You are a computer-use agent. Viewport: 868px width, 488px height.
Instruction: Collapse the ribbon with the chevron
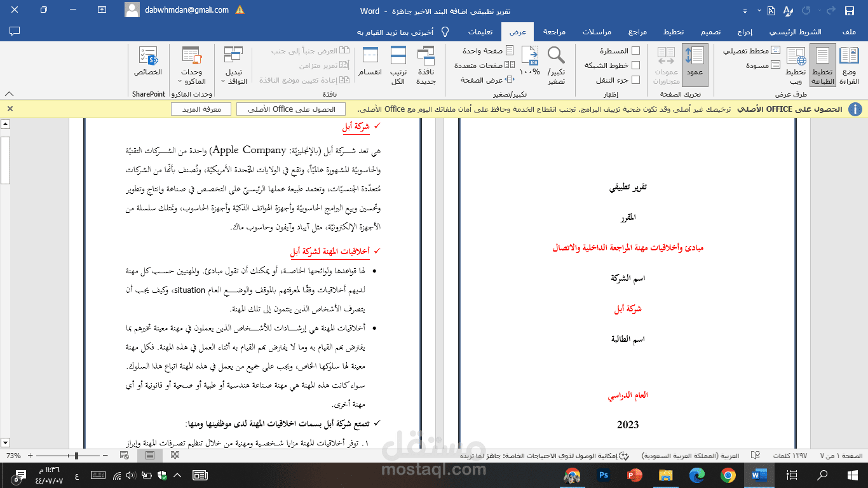click(9, 94)
